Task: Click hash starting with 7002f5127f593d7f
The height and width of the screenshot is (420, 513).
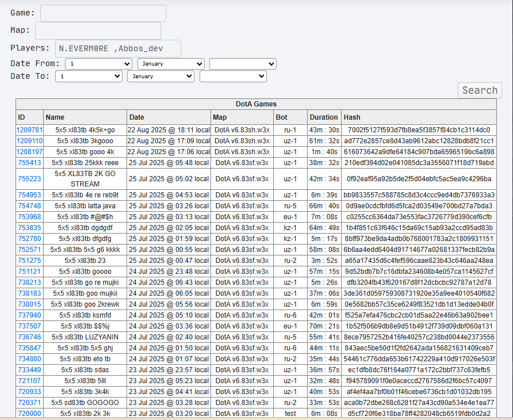Action: (x=419, y=130)
